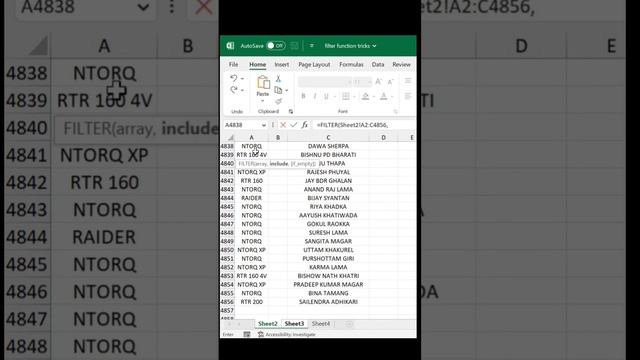Select column A header
This screenshot has height=360, width=640.
coord(251,138)
